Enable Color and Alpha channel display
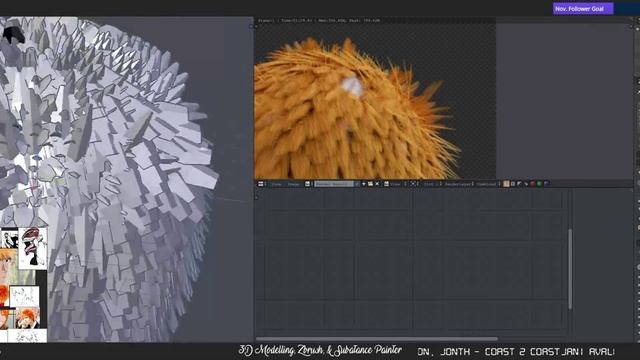 coord(506,184)
